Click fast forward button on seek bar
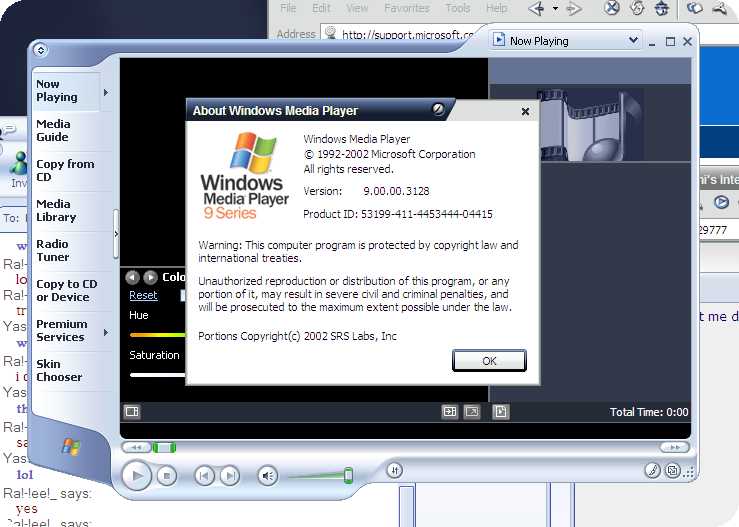Viewport: 739px width, 527px height. (675, 447)
